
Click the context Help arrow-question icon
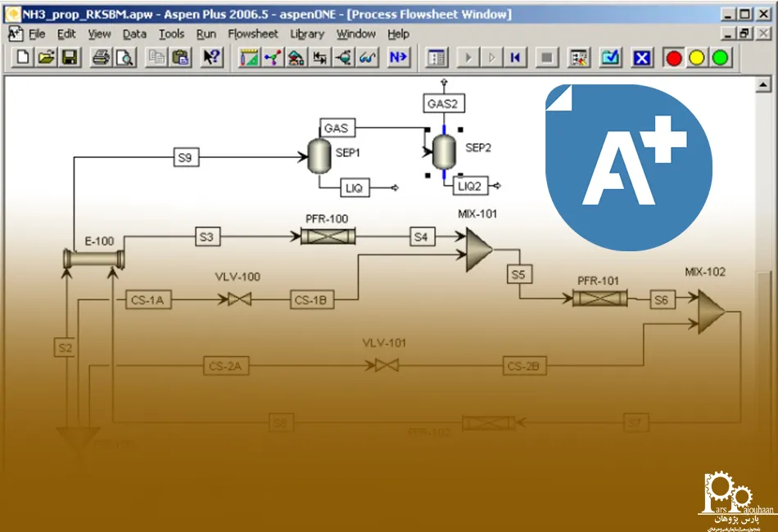[x=211, y=58]
